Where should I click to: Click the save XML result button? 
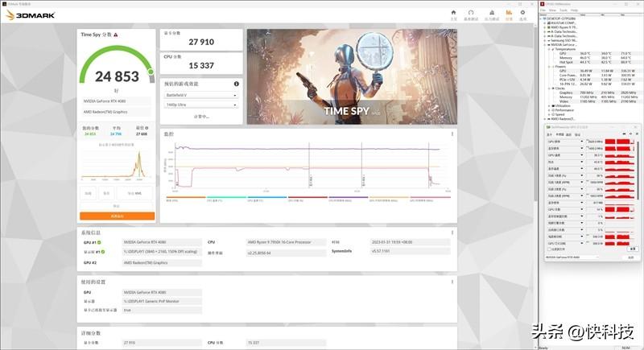tap(135, 194)
